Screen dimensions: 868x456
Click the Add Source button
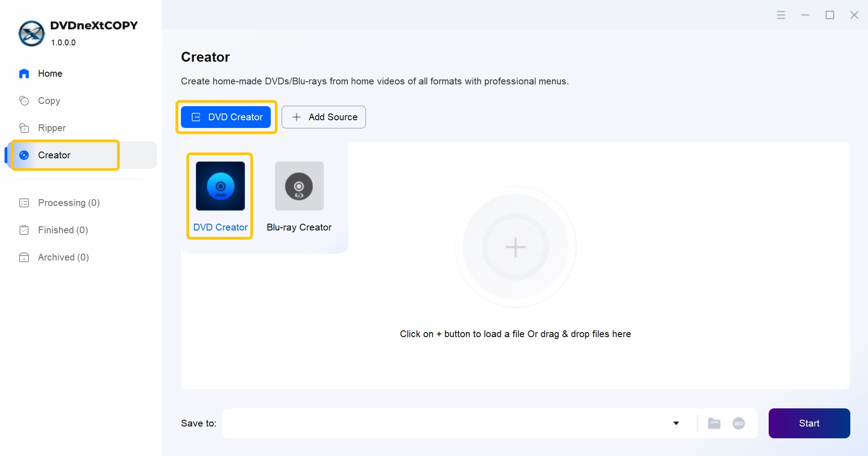point(324,117)
